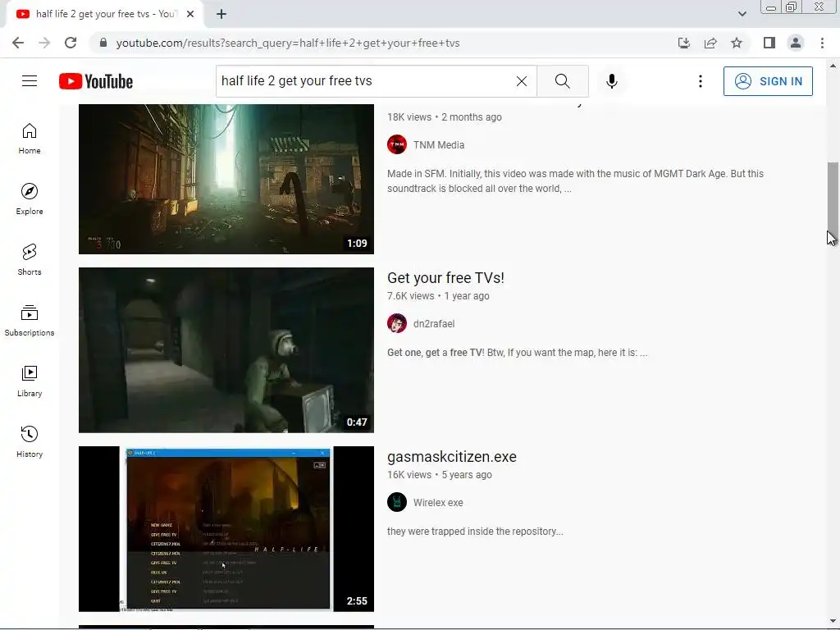Toggle the browser side panel
This screenshot has width=840, height=630.
pyautogui.click(x=769, y=43)
